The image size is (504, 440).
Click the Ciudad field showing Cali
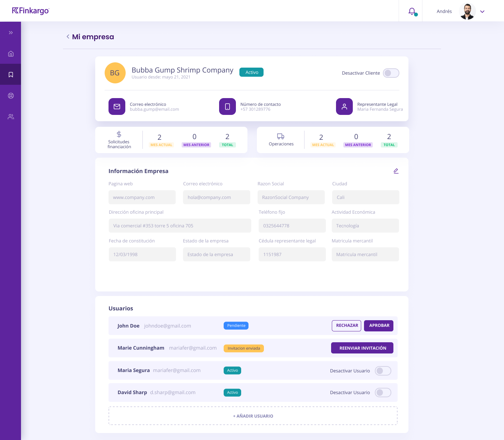[x=366, y=197]
